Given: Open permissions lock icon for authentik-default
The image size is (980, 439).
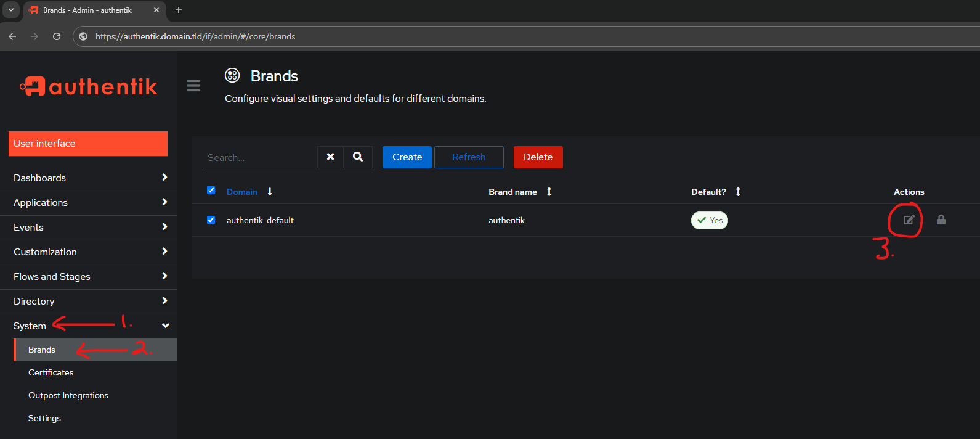Looking at the screenshot, I should coord(941,219).
